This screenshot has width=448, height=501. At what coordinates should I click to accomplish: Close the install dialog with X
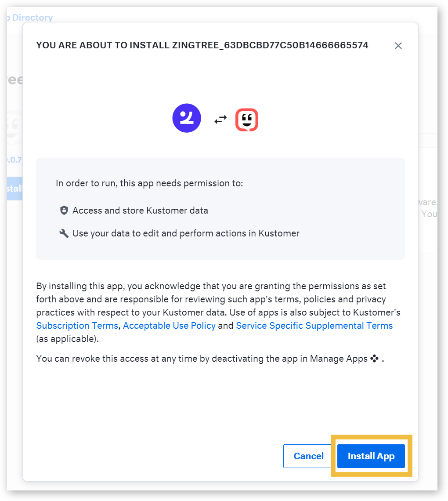click(398, 46)
